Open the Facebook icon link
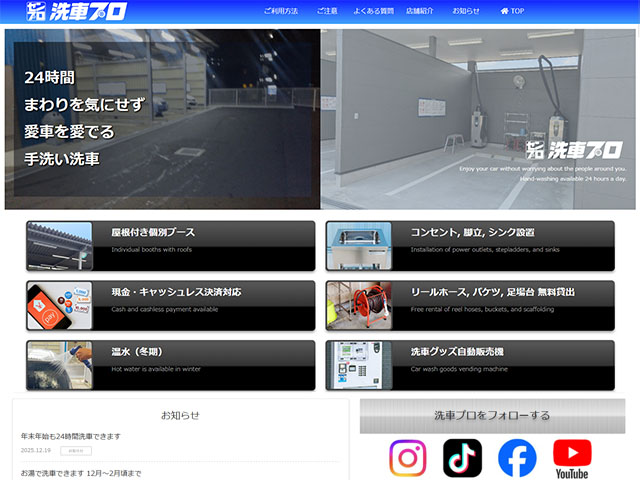This screenshot has height=480, width=640. pyautogui.click(x=517, y=458)
